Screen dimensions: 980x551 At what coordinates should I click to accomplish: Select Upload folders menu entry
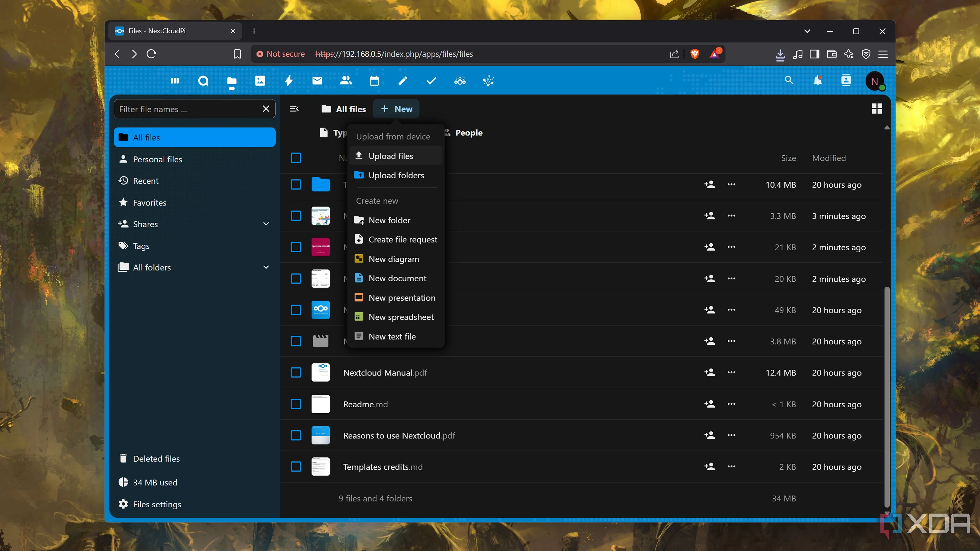pyautogui.click(x=396, y=175)
